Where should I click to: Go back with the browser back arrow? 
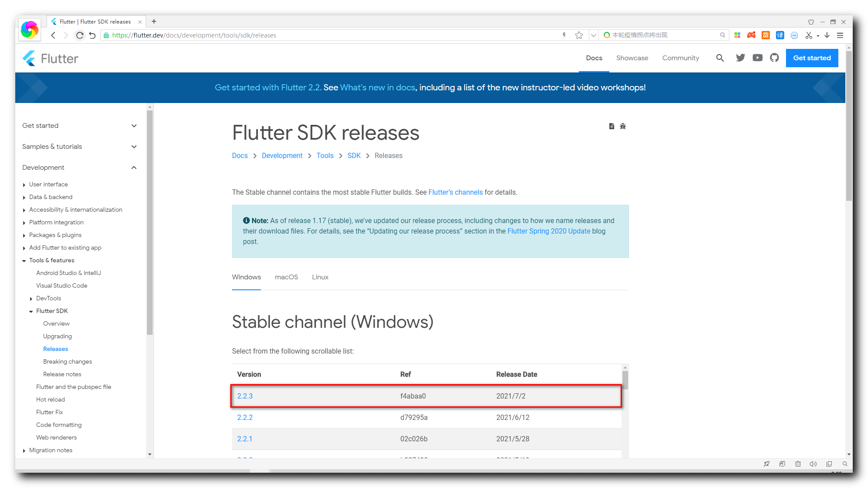point(53,35)
